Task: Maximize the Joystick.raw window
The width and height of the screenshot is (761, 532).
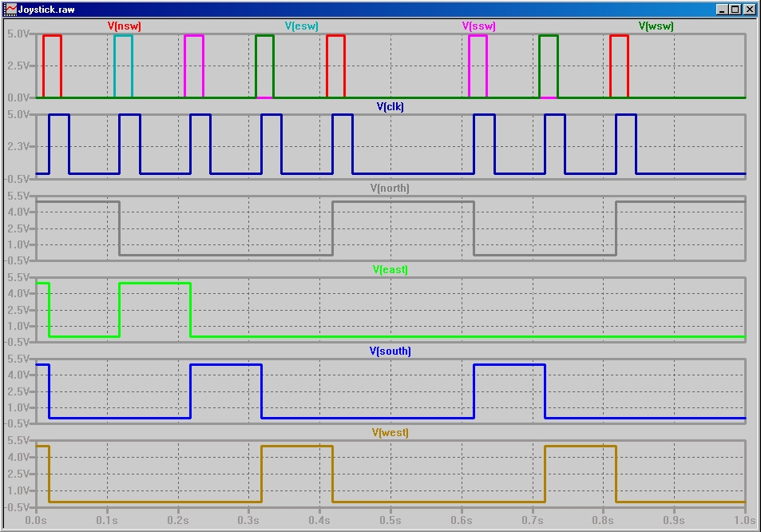Action: [735, 10]
